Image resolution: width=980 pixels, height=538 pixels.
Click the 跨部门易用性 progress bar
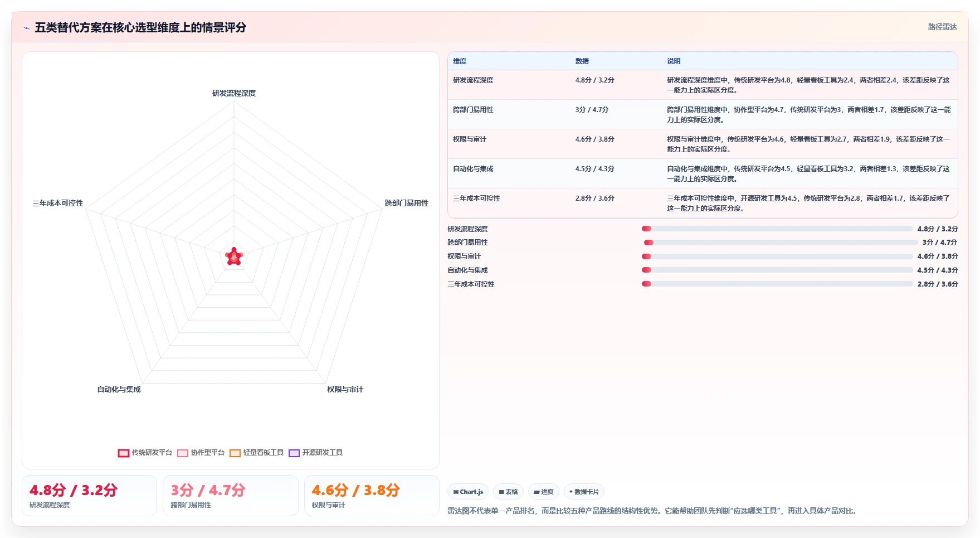click(x=781, y=243)
